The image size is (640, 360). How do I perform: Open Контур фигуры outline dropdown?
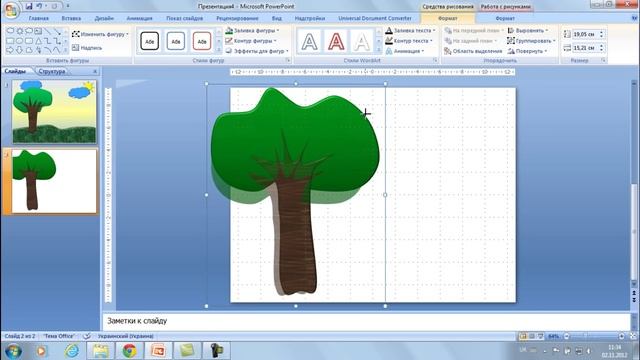coord(251,41)
